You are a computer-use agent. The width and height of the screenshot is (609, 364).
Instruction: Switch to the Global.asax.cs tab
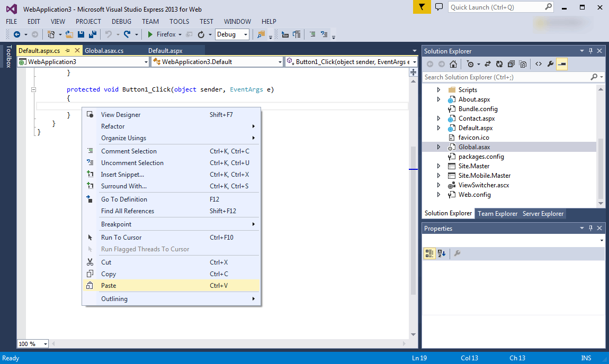[104, 51]
